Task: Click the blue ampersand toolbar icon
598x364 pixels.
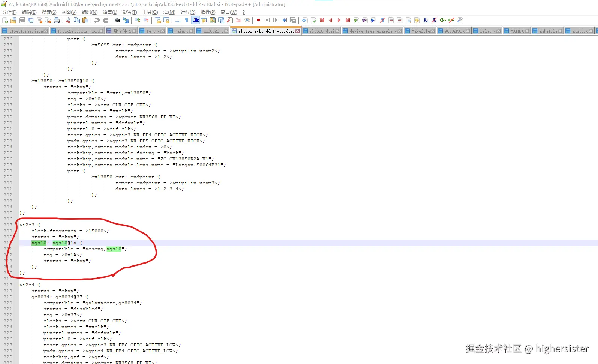Action: click(426, 20)
